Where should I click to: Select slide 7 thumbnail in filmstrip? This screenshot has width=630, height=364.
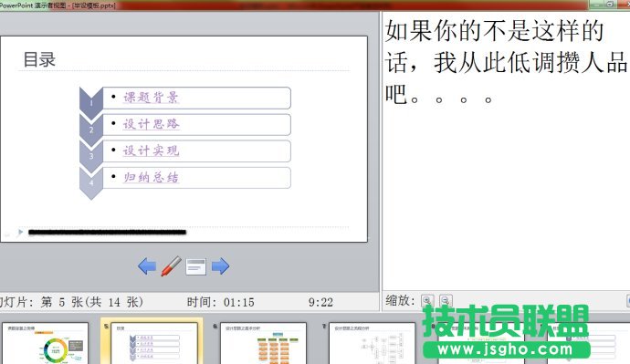[x=372, y=343]
